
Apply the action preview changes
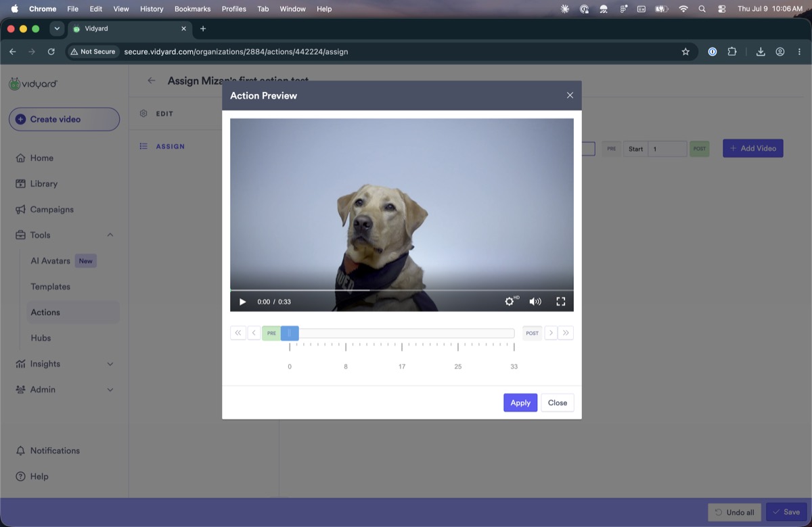520,403
